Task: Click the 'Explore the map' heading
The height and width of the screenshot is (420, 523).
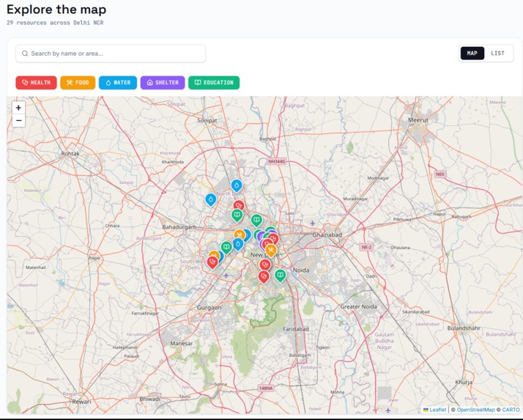Action: pyautogui.click(x=56, y=10)
